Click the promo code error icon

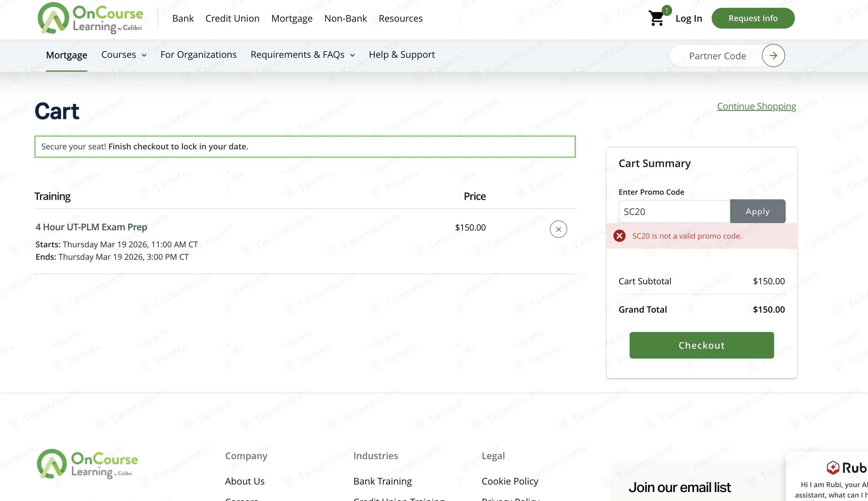click(619, 236)
